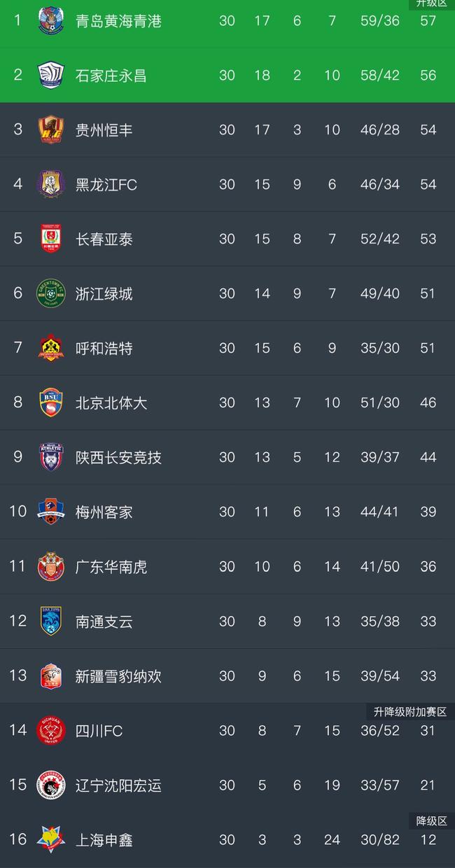Image resolution: width=455 pixels, height=868 pixels.
Task: Tap the 四川FC red team logo
Action: [x=50, y=731]
